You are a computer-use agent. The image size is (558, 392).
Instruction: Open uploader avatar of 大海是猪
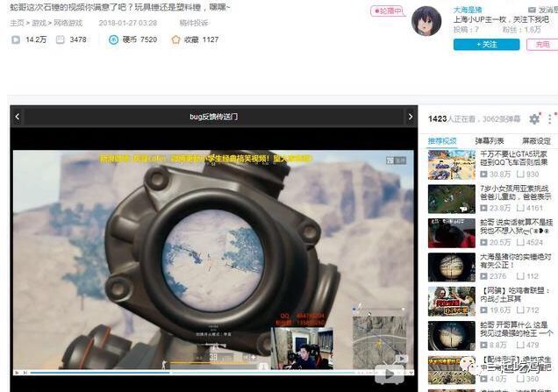426,21
